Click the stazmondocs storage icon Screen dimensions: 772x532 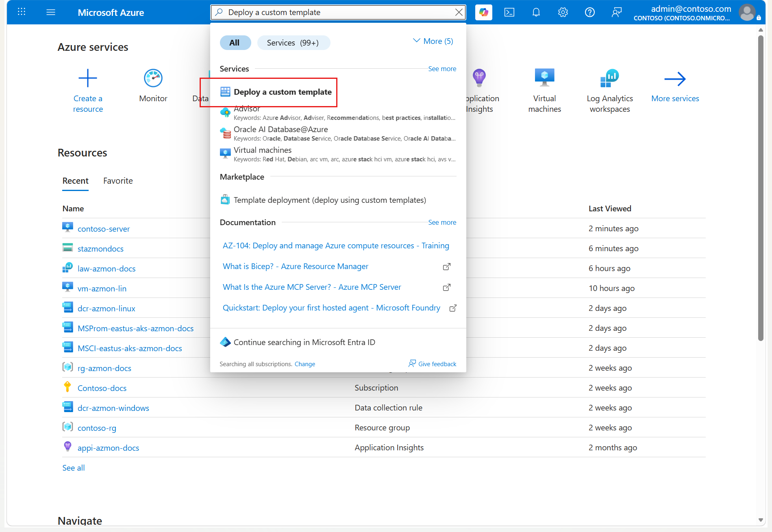pyautogui.click(x=67, y=248)
